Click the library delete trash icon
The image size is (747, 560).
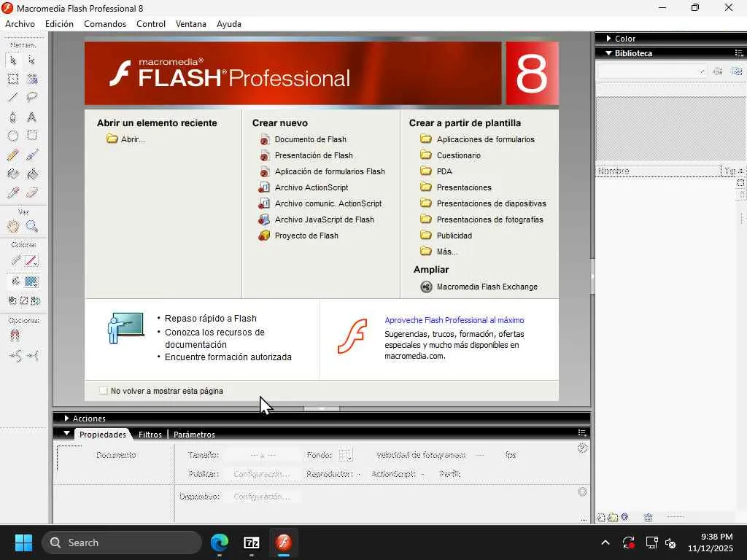coord(648,517)
